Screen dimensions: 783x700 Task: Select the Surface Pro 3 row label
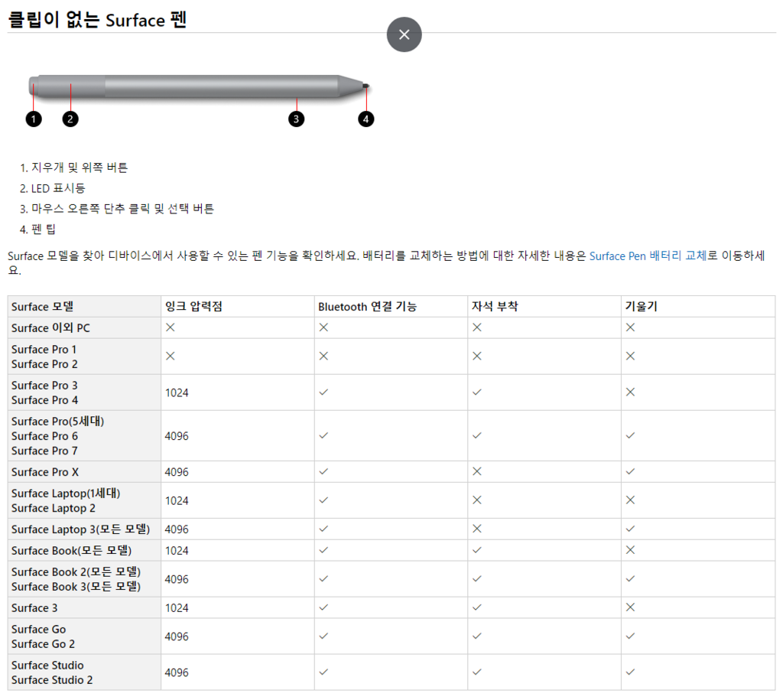(x=44, y=386)
